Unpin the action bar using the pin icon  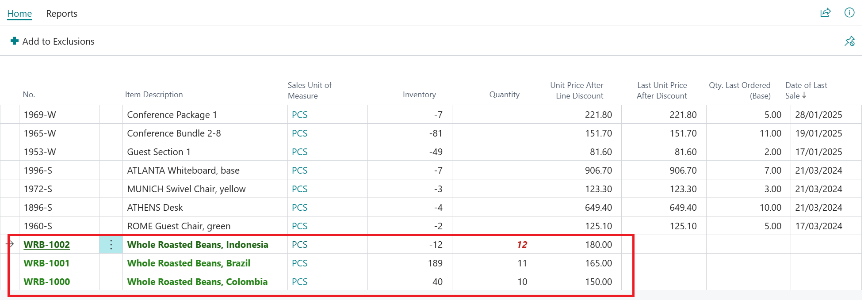point(850,41)
